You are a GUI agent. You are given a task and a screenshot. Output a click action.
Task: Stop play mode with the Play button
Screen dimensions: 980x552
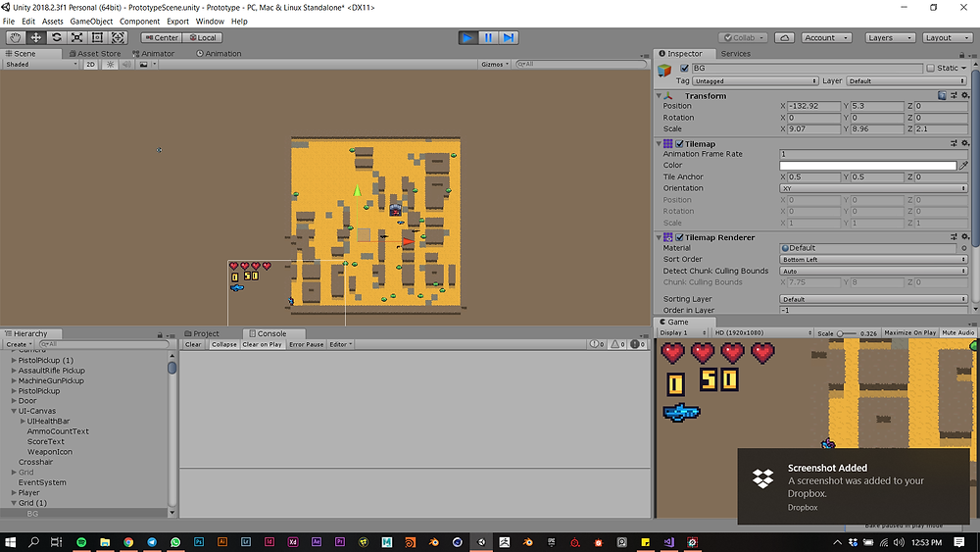click(466, 37)
